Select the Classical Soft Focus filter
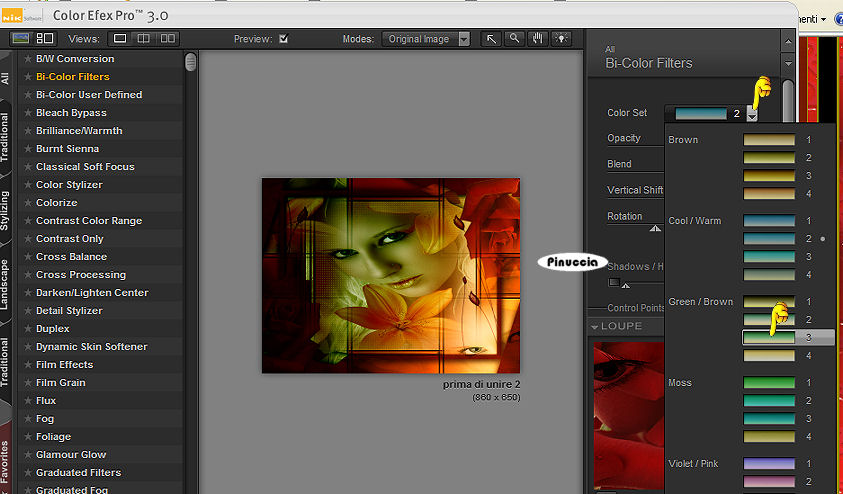This screenshot has height=494, width=843. (85, 167)
